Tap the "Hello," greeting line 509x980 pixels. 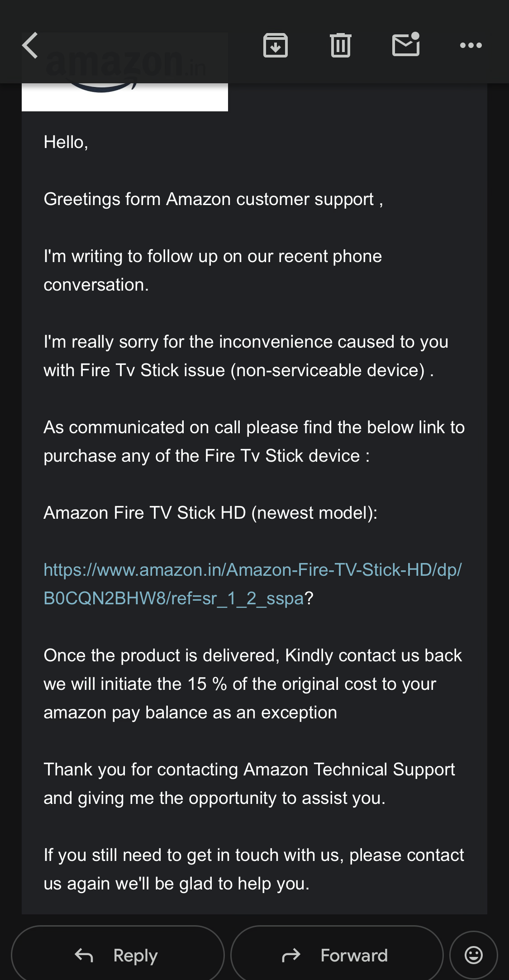[x=66, y=142]
